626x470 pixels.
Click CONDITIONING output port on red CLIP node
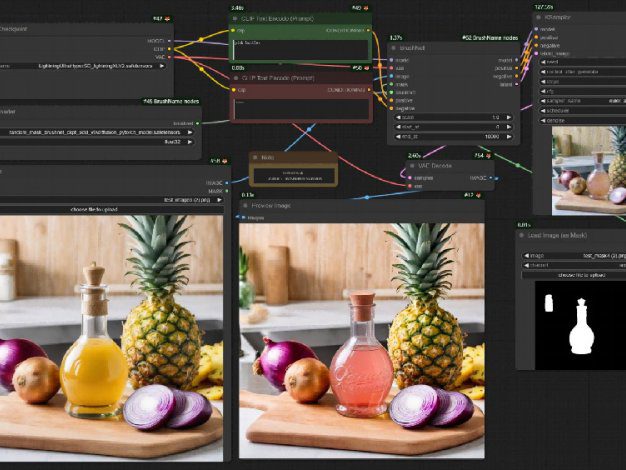368,90
